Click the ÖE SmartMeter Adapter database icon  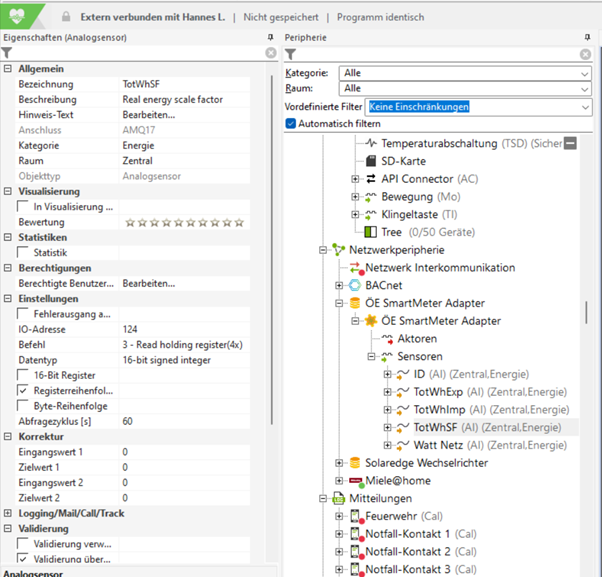[355, 303]
